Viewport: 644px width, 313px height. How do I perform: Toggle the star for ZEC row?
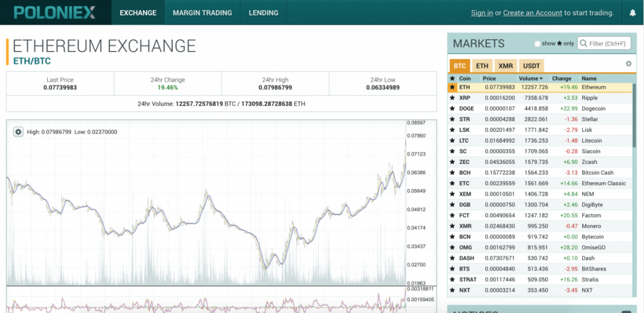pos(452,162)
